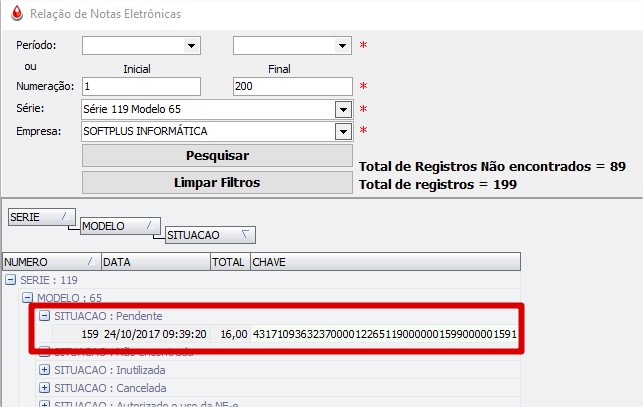The width and height of the screenshot is (643, 407).
Task: Open the Empresa dropdown arrow
Action: [x=343, y=132]
